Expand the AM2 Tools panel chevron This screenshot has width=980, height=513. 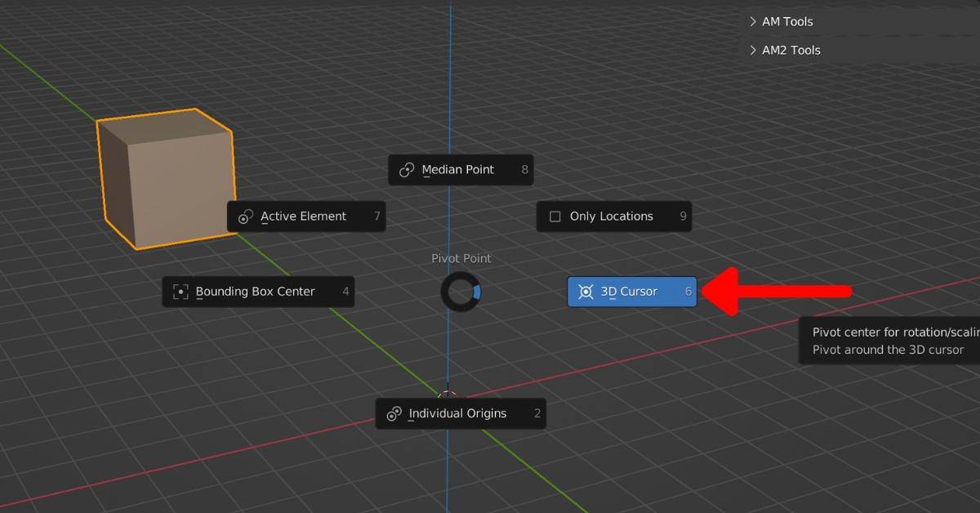(752, 51)
